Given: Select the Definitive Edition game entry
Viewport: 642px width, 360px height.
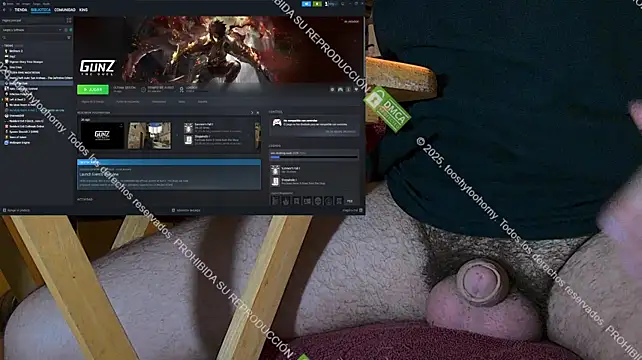Looking at the screenshot, I should point(38,78).
